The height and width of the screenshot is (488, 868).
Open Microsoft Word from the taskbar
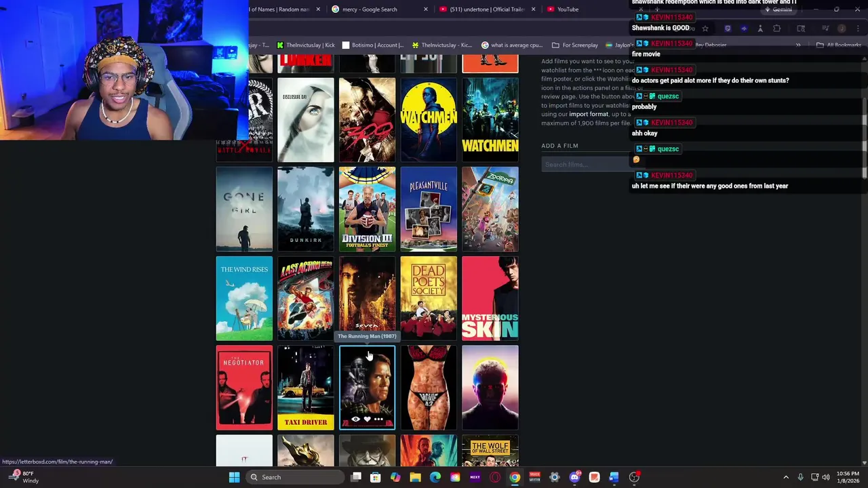614,477
